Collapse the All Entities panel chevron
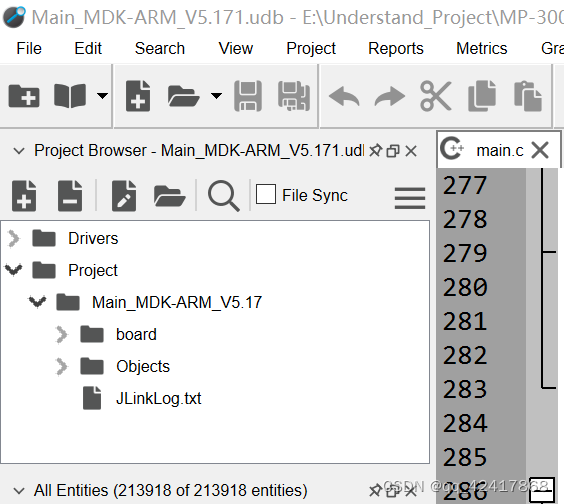This screenshot has width=564, height=504. tap(19, 491)
